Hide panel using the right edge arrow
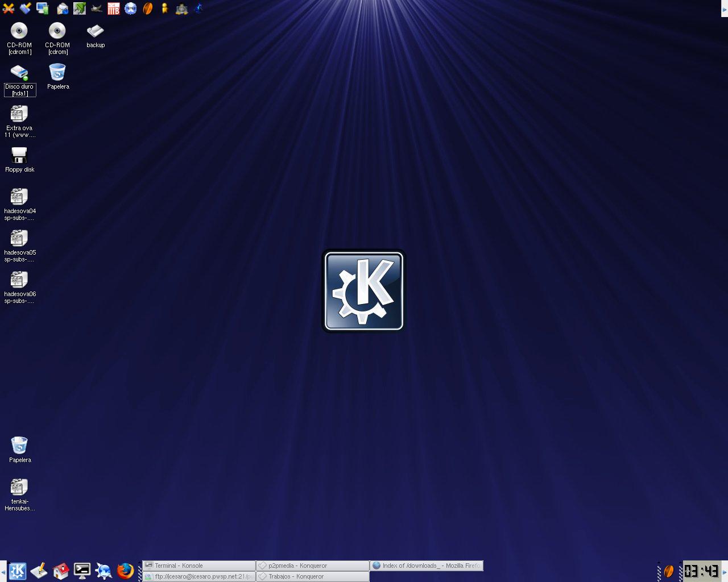This screenshot has height=582, width=728. (x=725, y=571)
